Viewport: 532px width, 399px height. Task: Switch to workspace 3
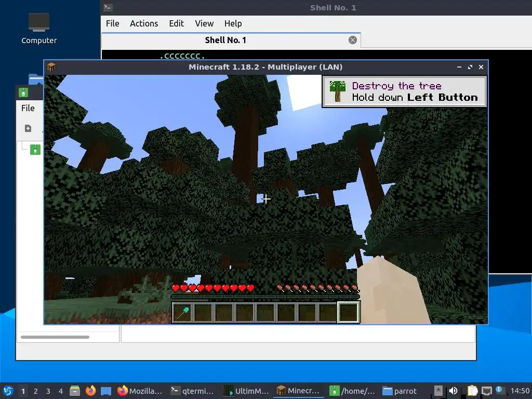click(x=48, y=391)
